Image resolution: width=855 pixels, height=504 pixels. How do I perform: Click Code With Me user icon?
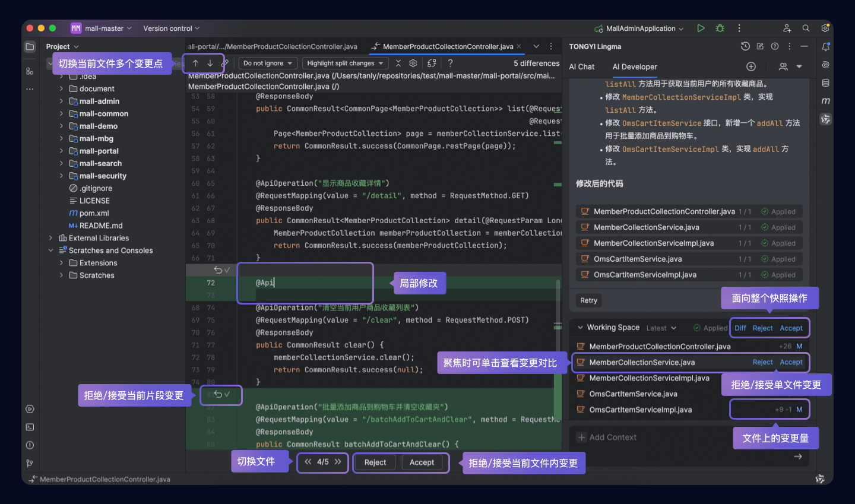point(787,28)
